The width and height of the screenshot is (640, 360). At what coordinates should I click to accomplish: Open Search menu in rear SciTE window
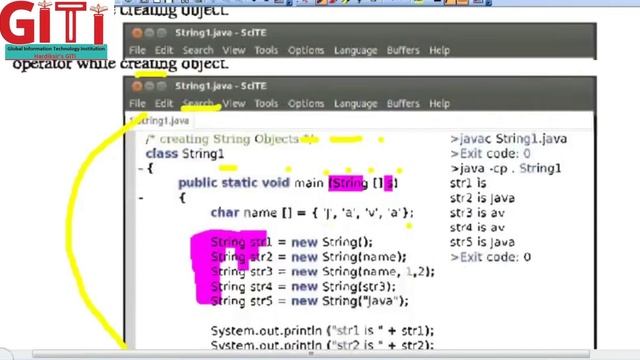198,50
